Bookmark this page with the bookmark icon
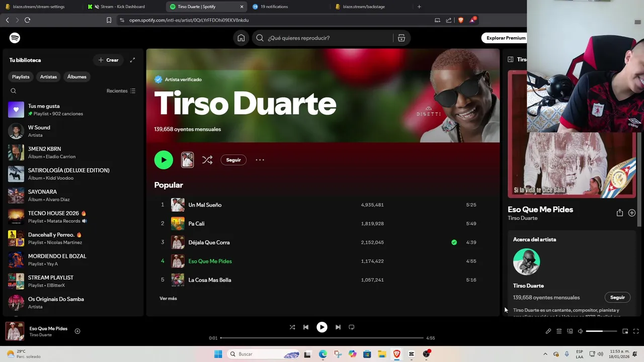 coord(109,20)
